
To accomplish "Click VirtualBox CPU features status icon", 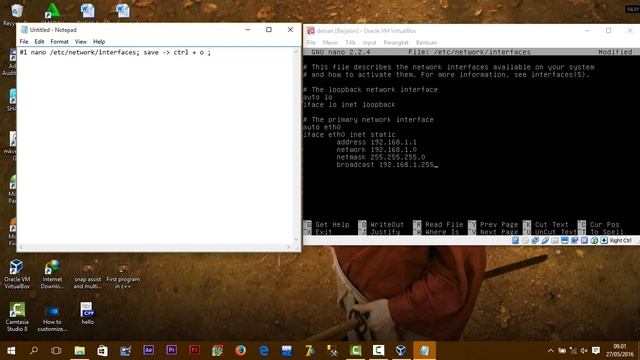I will click(x=584, y=240).
